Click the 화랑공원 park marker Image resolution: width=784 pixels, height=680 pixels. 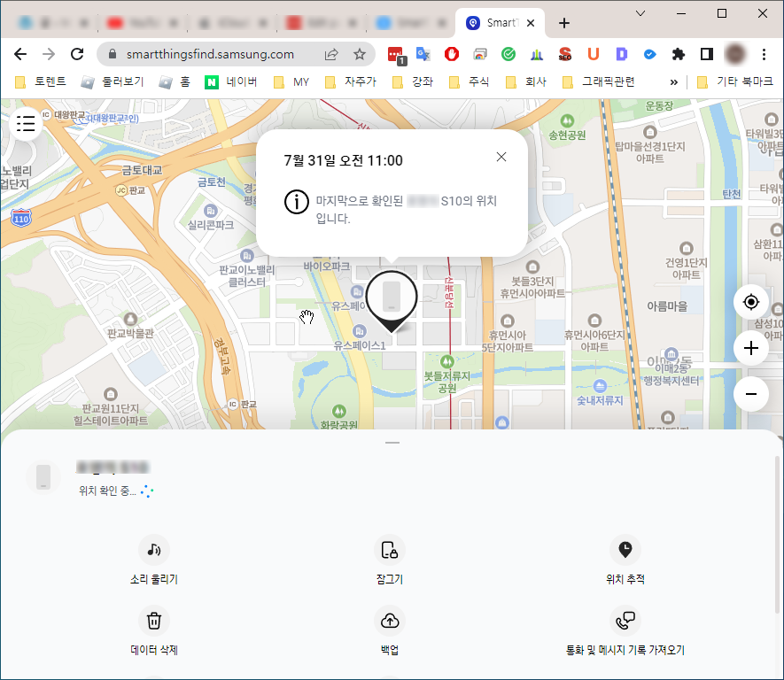pyautogui.click(x=339, y=411)
